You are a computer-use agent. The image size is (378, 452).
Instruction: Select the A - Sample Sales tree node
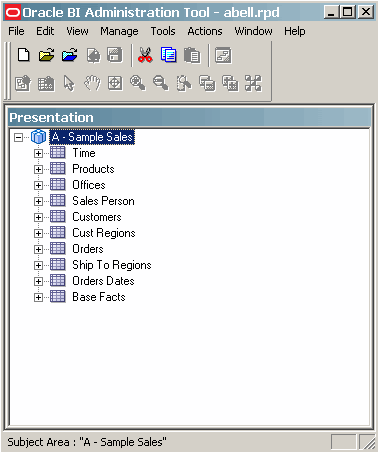pyautogui.click(x=92, y=137)
